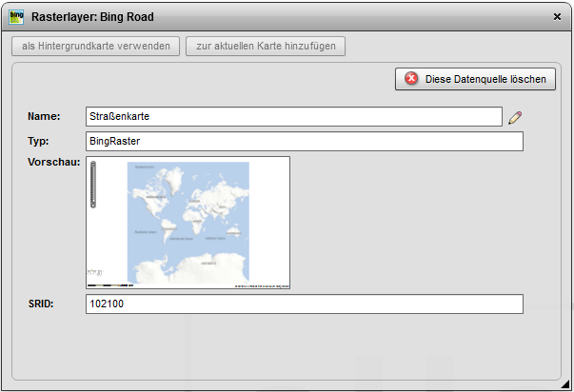Click the 'SRID:' label
This screenshot has height=392, width=574.
[x=41, y=304]
